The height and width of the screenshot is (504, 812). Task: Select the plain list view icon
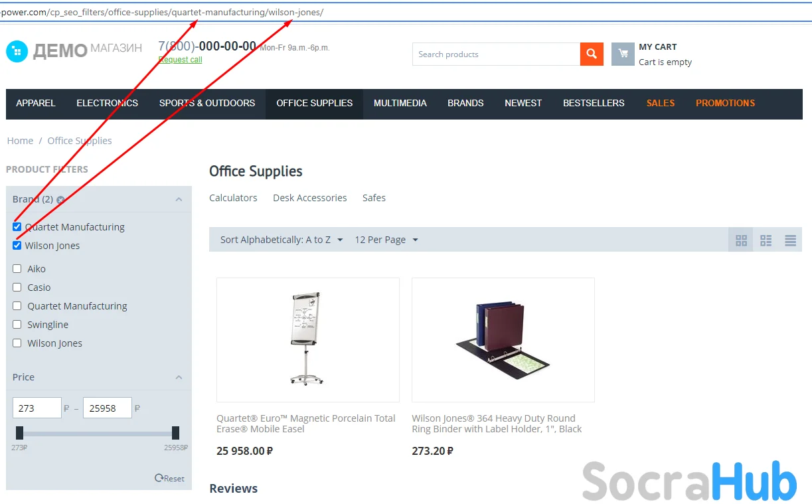point(790,240)
